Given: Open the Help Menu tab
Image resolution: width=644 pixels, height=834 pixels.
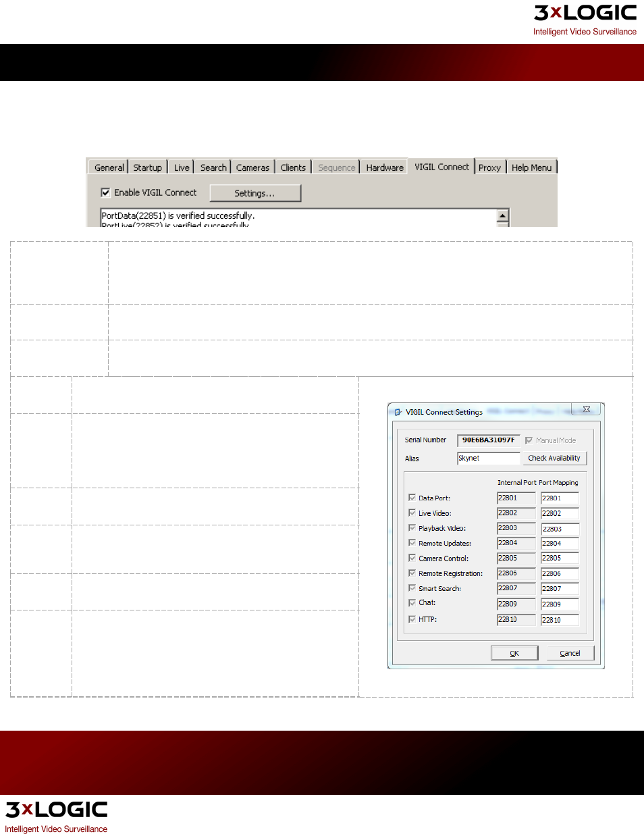Looking at the screenshot, I should (x=531, y=167).
